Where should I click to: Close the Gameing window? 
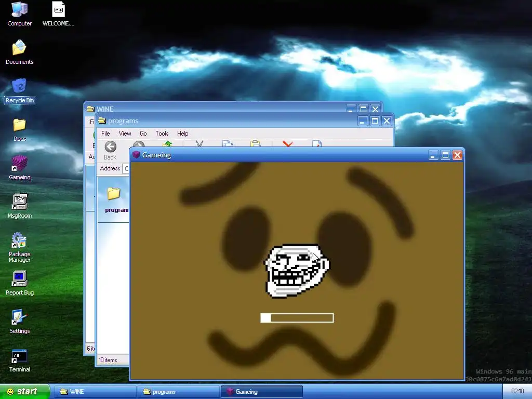[457, 155]
